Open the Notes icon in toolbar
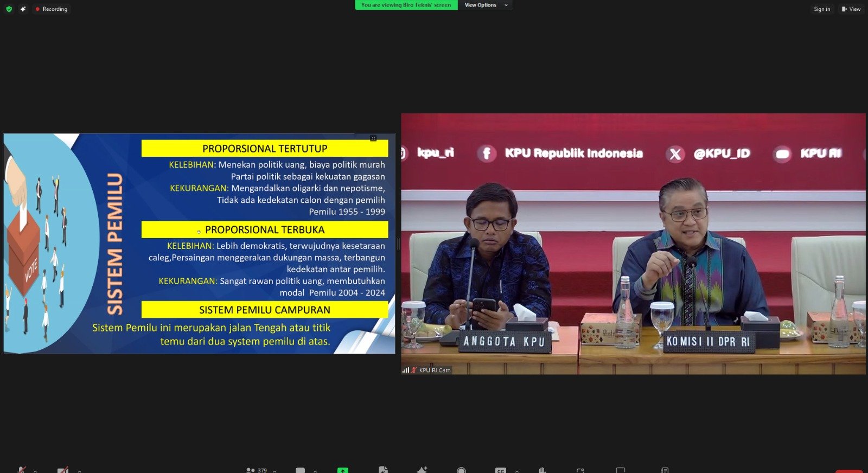The height and width of the screenshot is (473, 868). coord(665,470)
